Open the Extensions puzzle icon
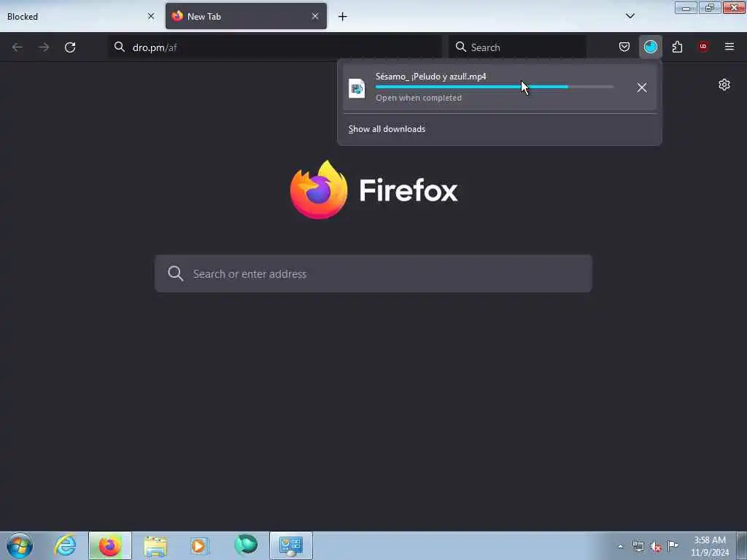The height and width of the screenshot is (560, 747). point(677,47)
